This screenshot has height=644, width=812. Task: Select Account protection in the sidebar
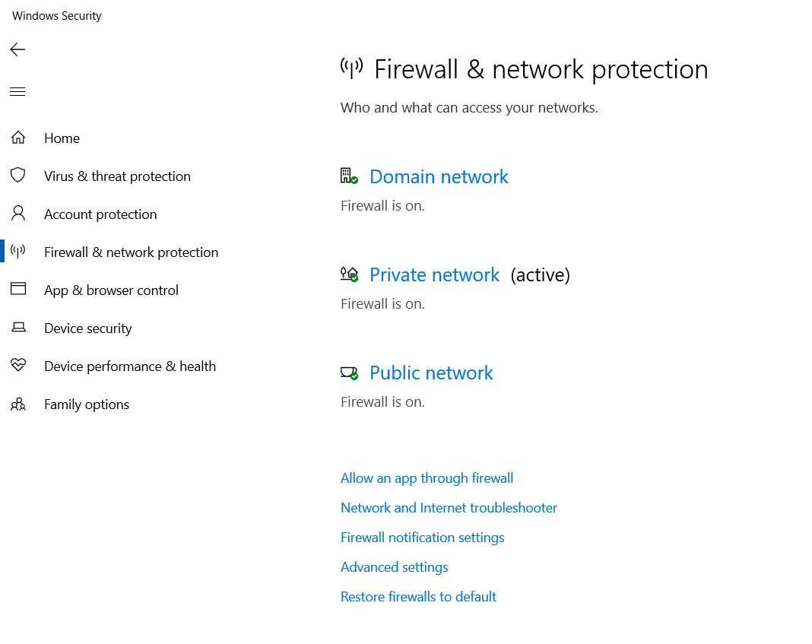[x=100, y=214]
